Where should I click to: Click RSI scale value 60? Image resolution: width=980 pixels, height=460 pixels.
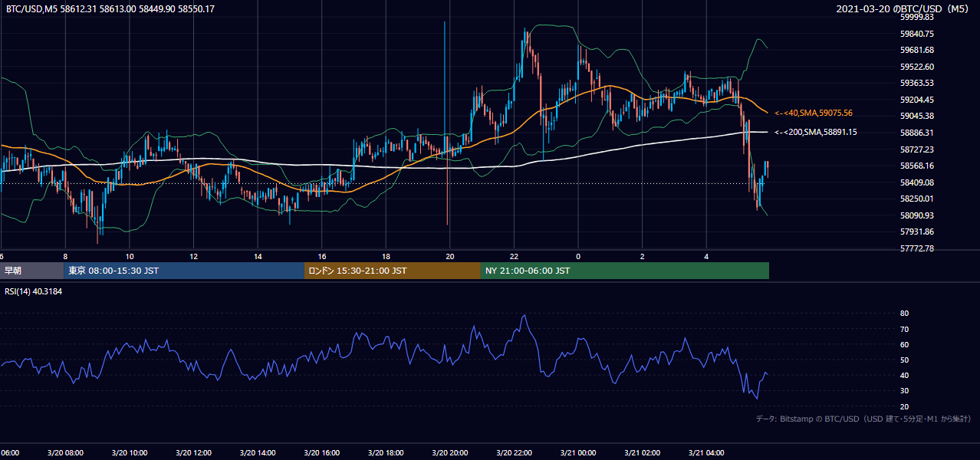click(x=904, y=344)
